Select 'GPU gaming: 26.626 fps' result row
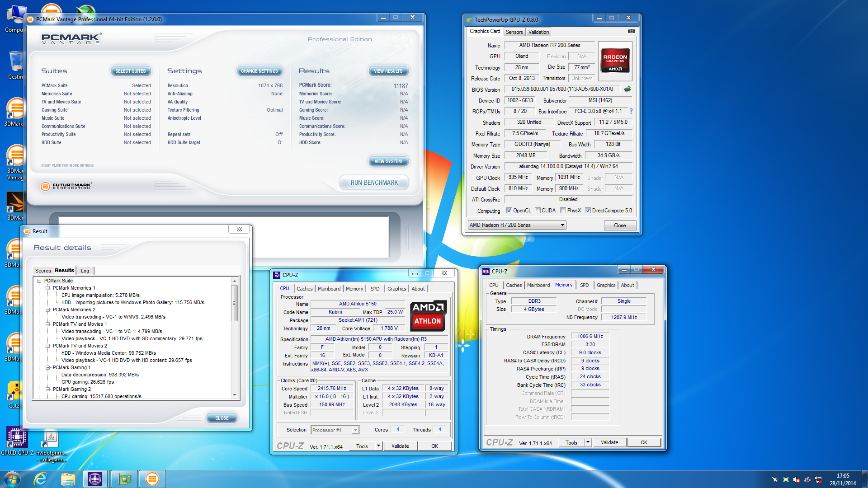Image resolution: width=868 pixels, height=488 pixels. (87, 382)
